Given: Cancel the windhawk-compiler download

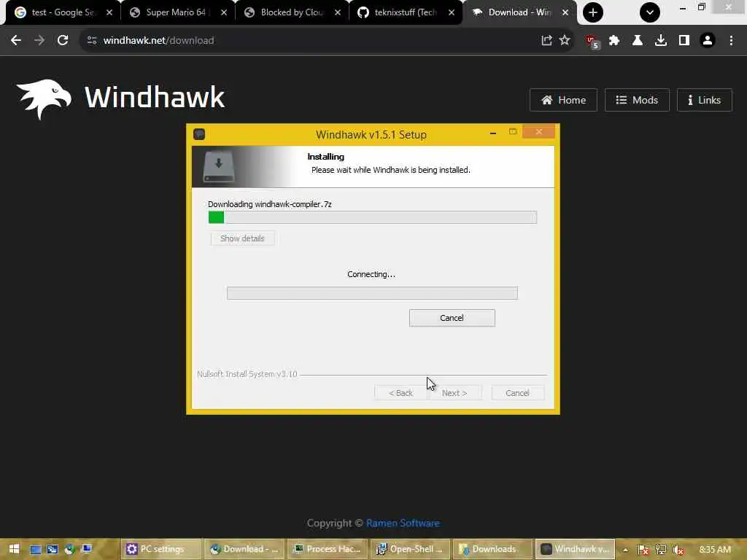Looking at the screenshot, I should point(452,318).
